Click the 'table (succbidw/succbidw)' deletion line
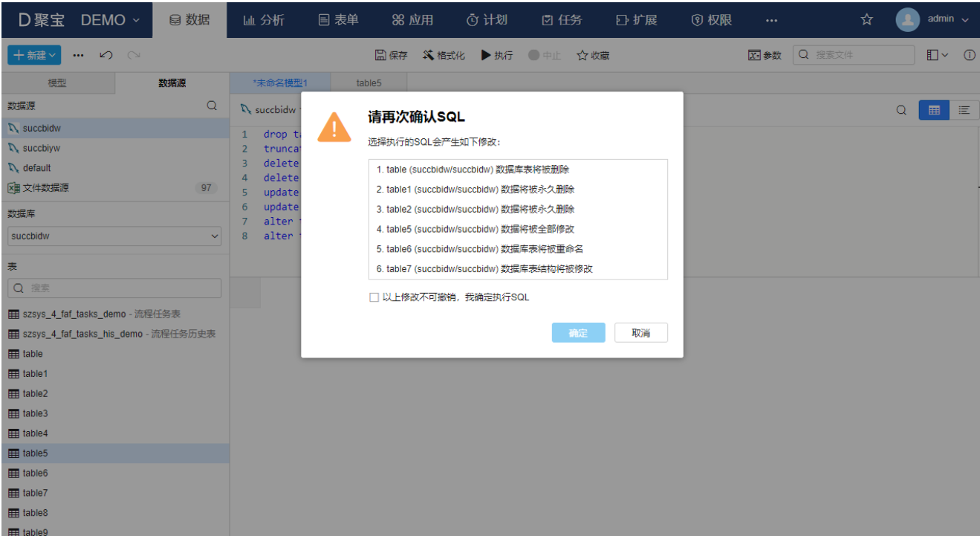980x536 pixels. (518, 169)
